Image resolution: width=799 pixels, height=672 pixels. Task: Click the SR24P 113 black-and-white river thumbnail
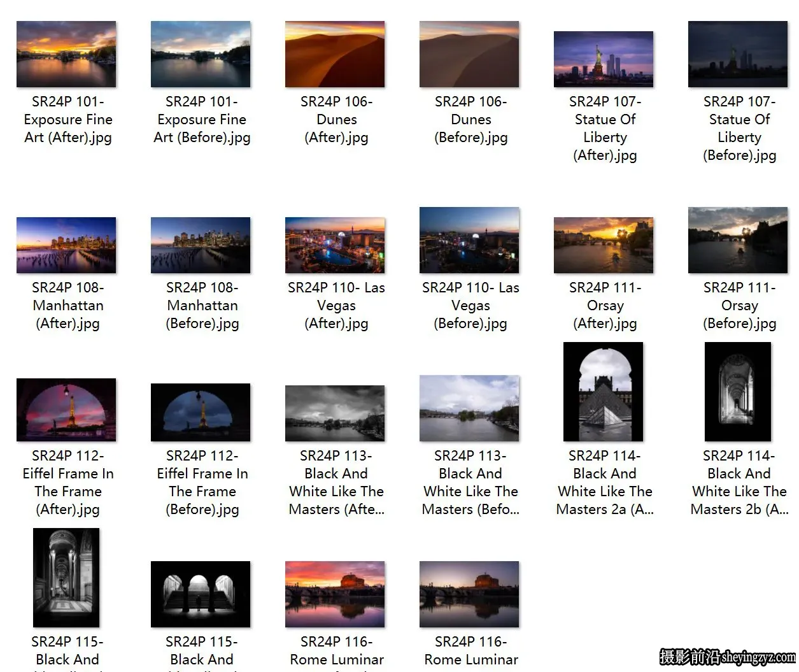pos(335,413)
